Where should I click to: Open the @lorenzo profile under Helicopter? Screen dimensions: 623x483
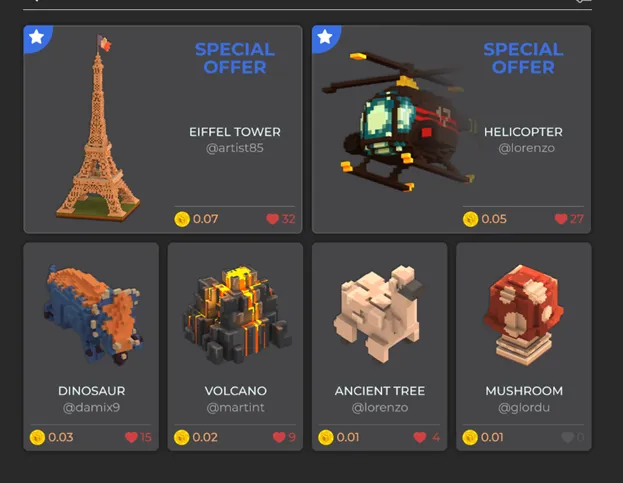coord(526,148)
